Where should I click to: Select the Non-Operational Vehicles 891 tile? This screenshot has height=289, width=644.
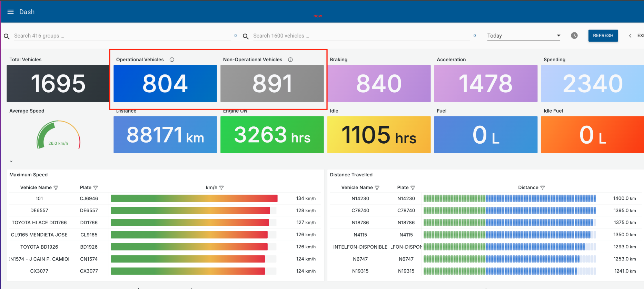click(x=272, y=83)
